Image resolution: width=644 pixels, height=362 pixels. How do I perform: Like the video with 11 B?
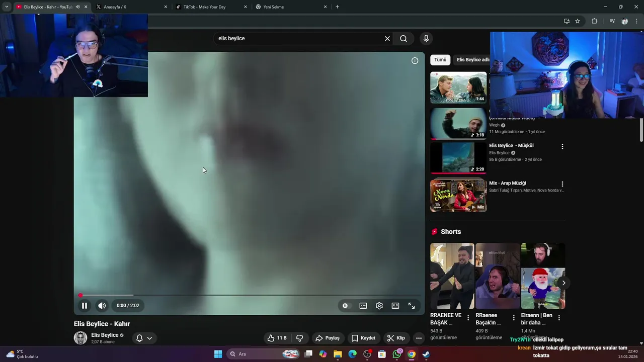click(x=277, y=338)
